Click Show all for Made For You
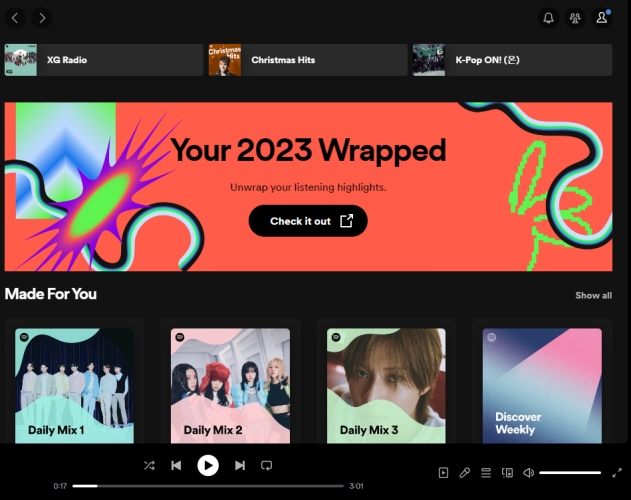 [594, 295]
